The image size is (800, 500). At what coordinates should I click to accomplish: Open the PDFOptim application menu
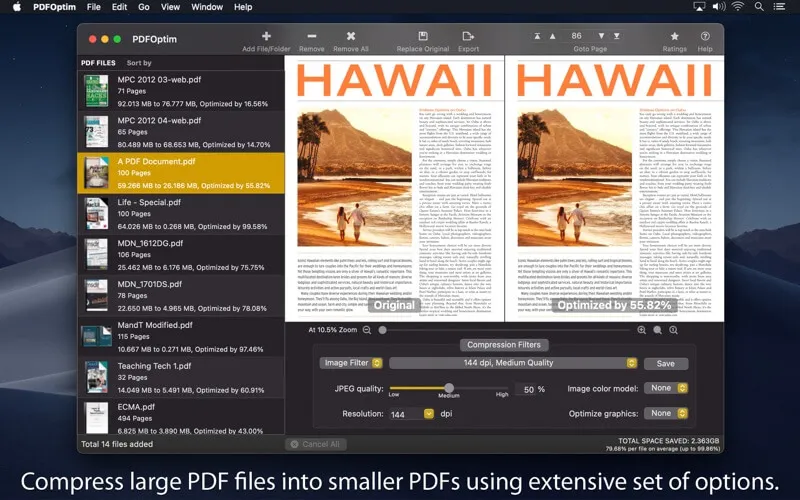(54, 7)
